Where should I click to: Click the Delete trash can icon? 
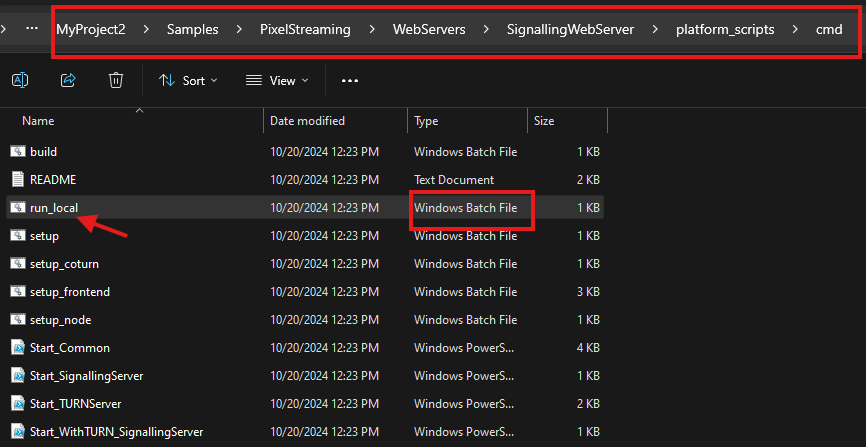tap(116, 80)
